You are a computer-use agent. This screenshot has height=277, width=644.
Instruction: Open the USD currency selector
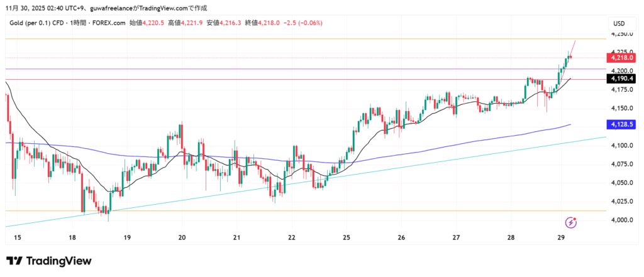pos(619,24)
